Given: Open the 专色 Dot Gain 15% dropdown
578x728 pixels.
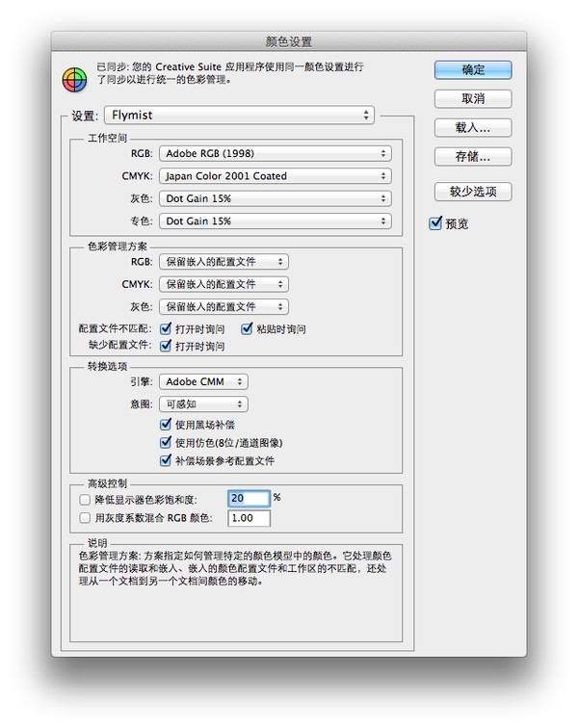Looking at the screenshot, I should [x=276, y=221].
